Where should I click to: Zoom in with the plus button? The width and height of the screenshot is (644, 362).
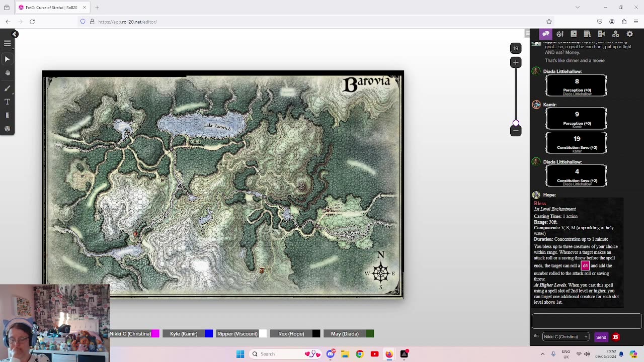(x=516, y=62)
